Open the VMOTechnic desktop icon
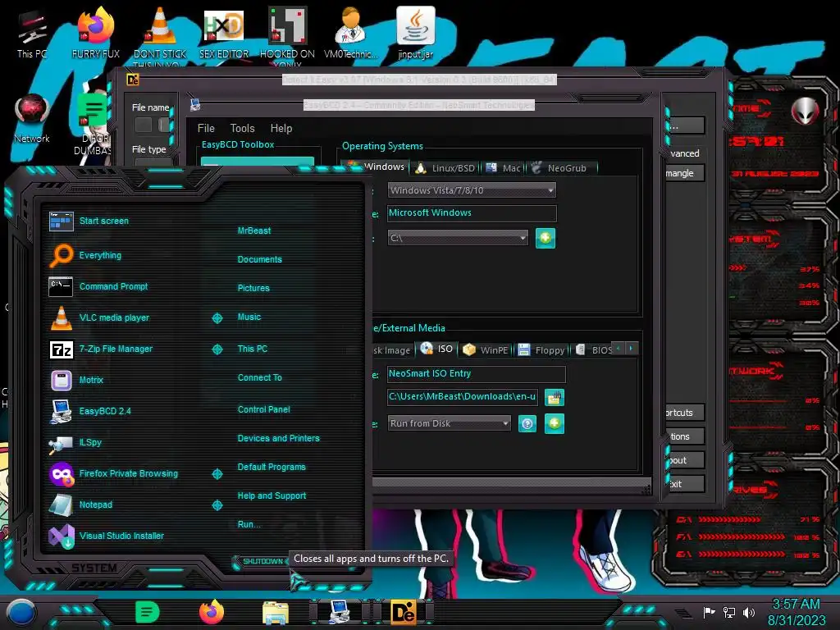The height and width of the screenshot is (630, 840). click(x=351, y=33)
